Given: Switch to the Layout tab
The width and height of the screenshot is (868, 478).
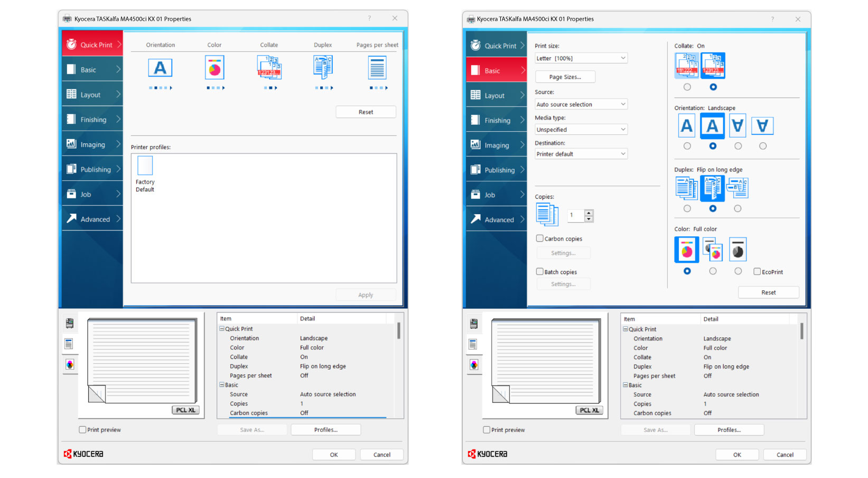Looking at the screenshot, I should (92, 94).
